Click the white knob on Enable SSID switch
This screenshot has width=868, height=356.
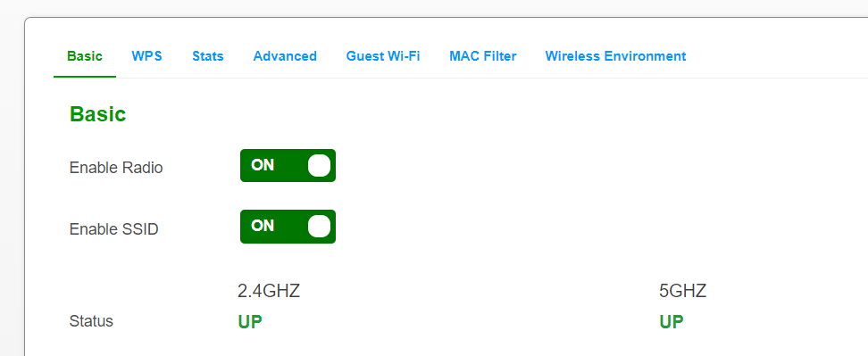(319, 226)
